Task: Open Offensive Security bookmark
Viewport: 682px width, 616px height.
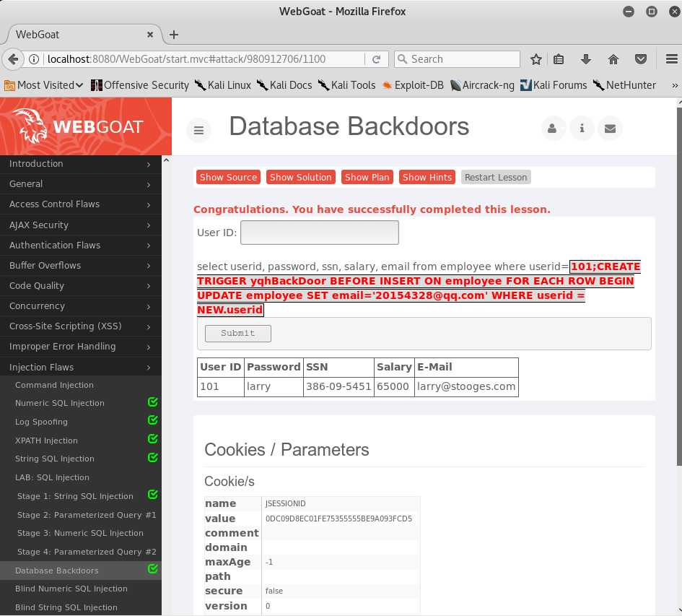Action: [x=140, y=85]
